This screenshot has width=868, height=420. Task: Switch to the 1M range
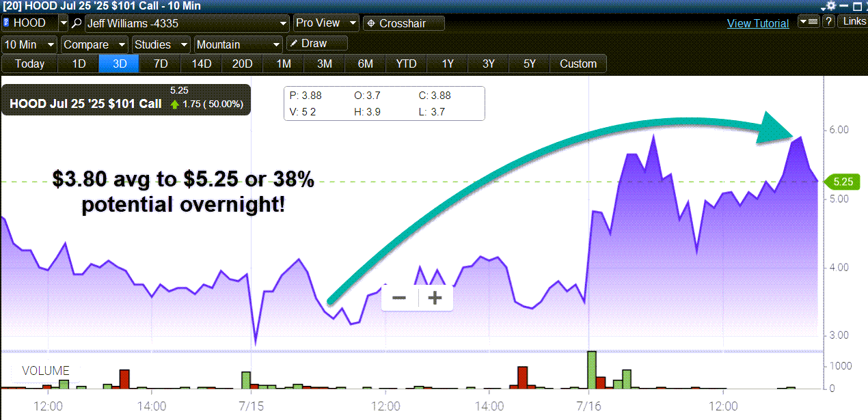point(284,64)
